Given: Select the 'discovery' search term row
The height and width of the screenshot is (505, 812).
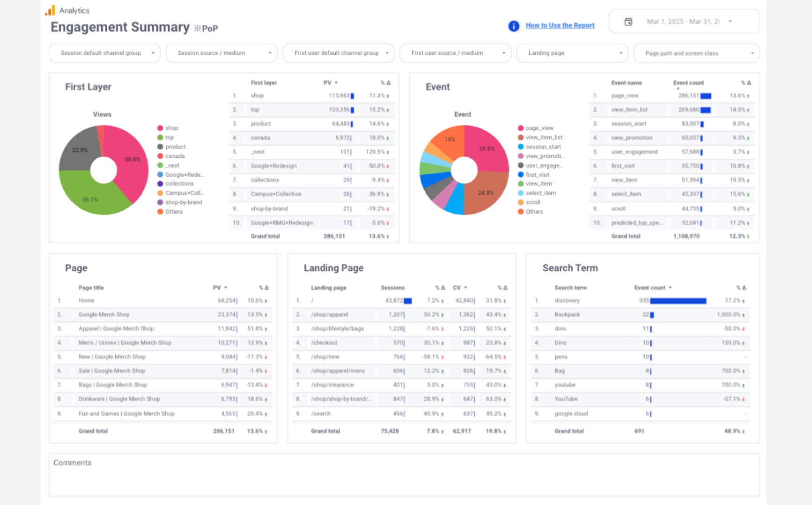Looking at the screenshot, I should tap(567, 301).
